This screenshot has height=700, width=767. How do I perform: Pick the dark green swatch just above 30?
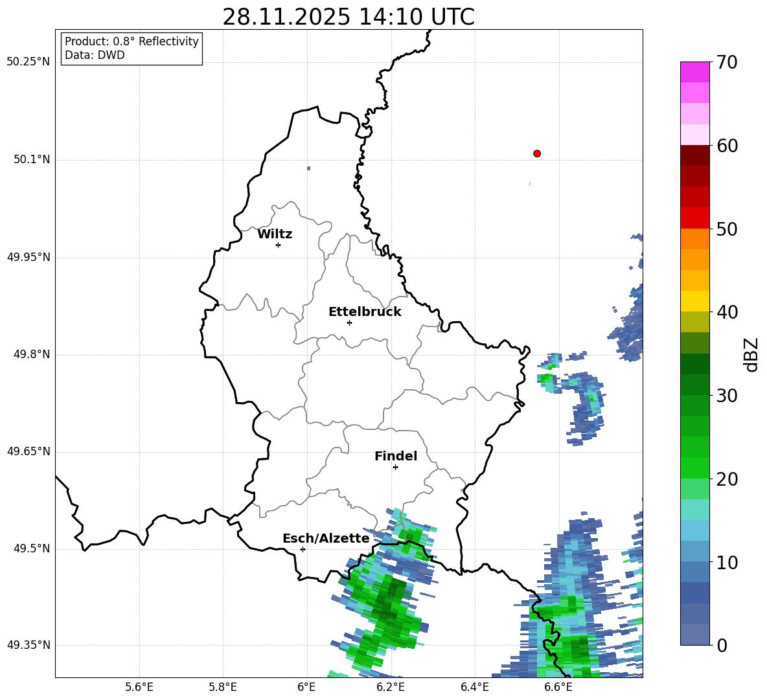coord(694,384)
